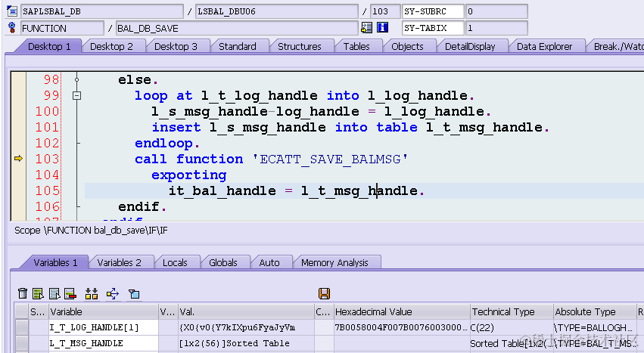Click the Hexadecimal Value column header
This screenshot has height=353, width=644.
(402, 312)
